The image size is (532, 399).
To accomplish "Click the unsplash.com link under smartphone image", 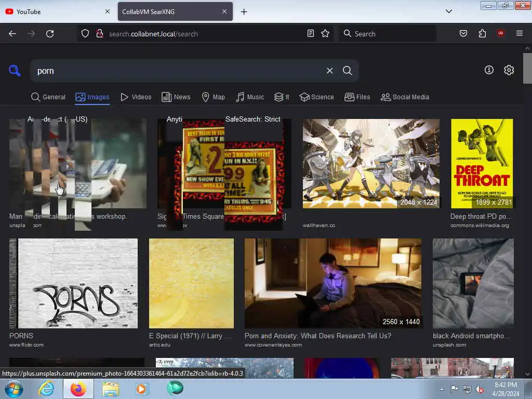I will click(449, 345).
